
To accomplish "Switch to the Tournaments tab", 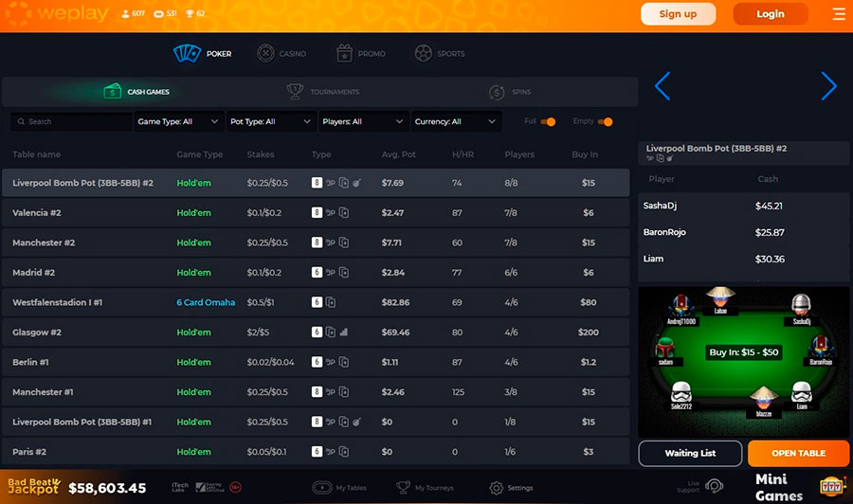I will tap(323, 92).
